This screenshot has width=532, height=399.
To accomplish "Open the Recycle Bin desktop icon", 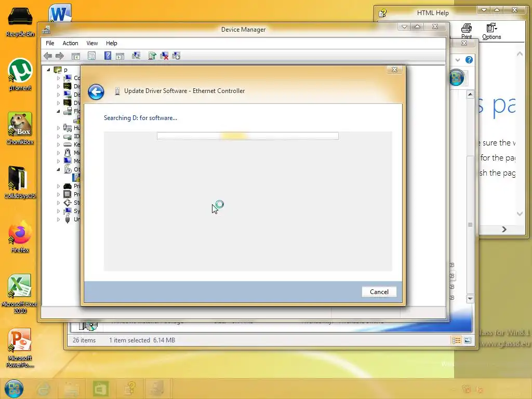I will (20, 21).
